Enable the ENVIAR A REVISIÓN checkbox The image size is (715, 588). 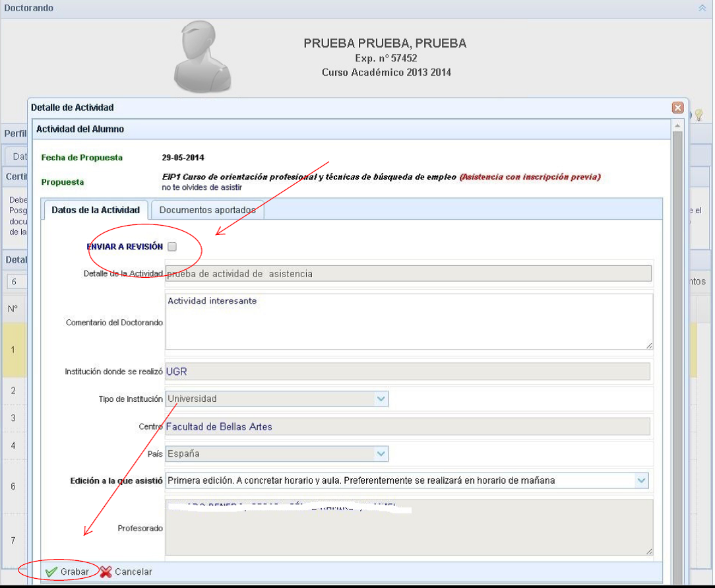(172, 247)
